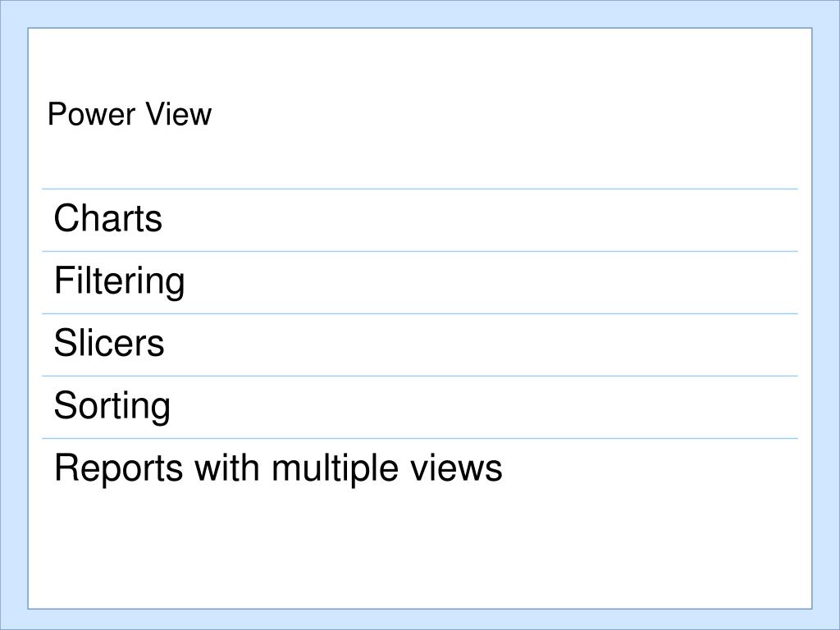Click the divider between Sorting and Reports

[x=420, y=439]
